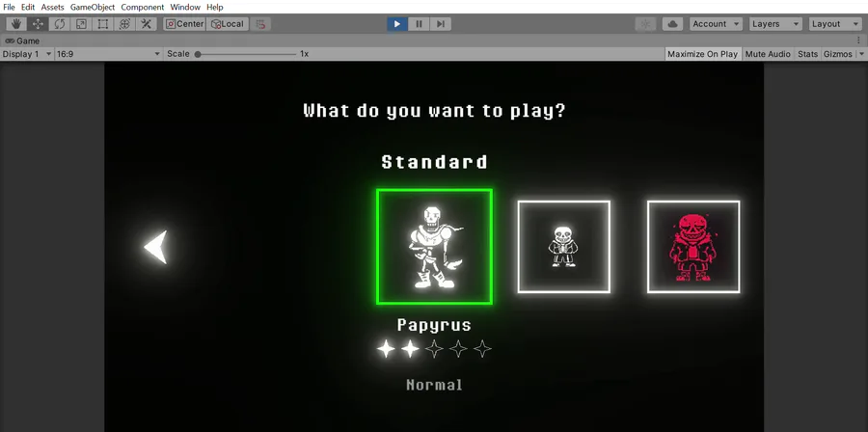Click the Scale slider handle
Viewport: 868px width, 432px height.
(198, 54)
